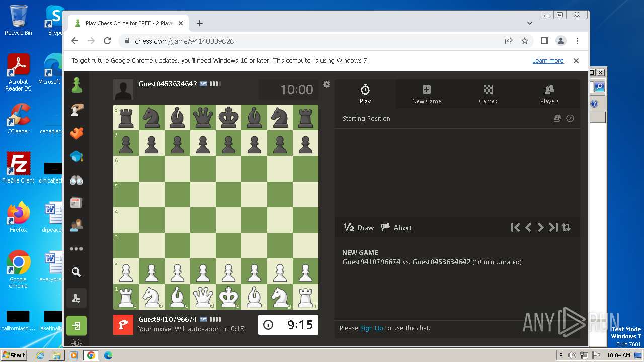
Task: Open the Edge icon in taskbar
Action: (108, 355)
